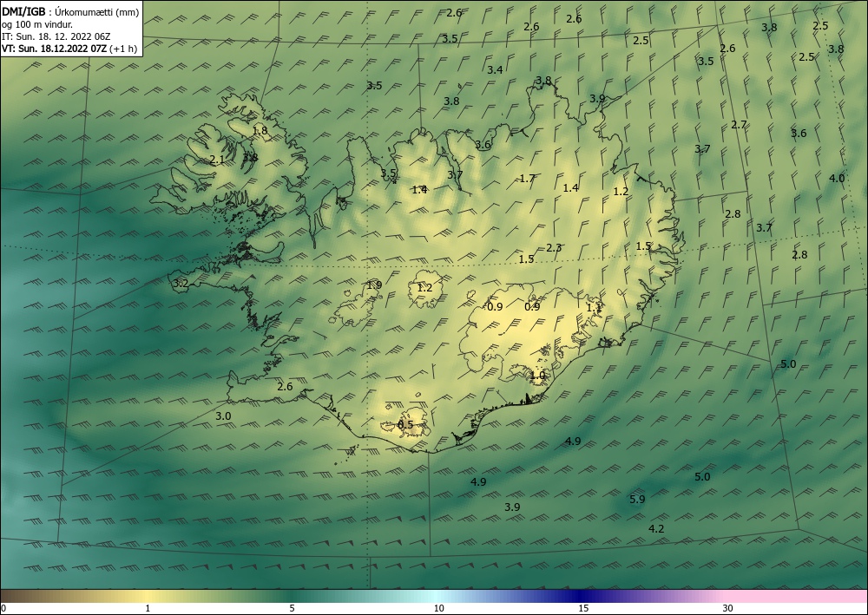Click the '1.7' value in northern Iceland
This screenshot has height=615, width=868.
click(x=528, y=178)
